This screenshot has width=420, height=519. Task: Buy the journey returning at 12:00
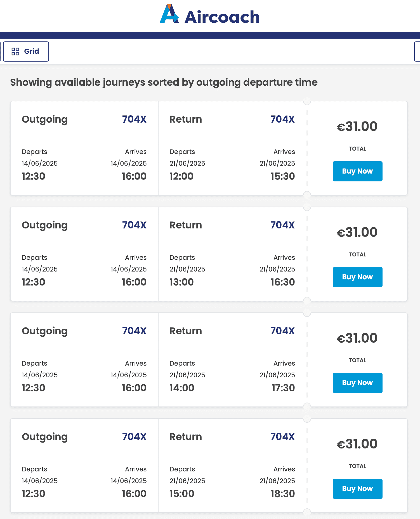click(357, 171)
